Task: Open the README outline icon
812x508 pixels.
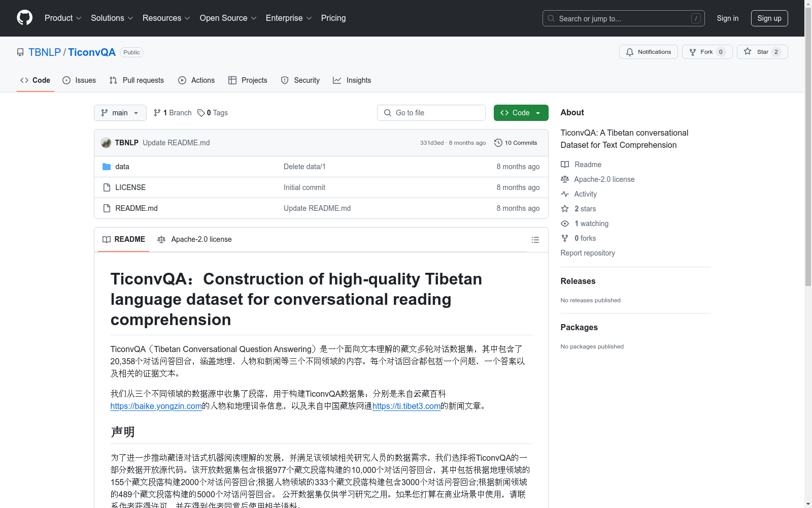Action: (x=535, y=240)
